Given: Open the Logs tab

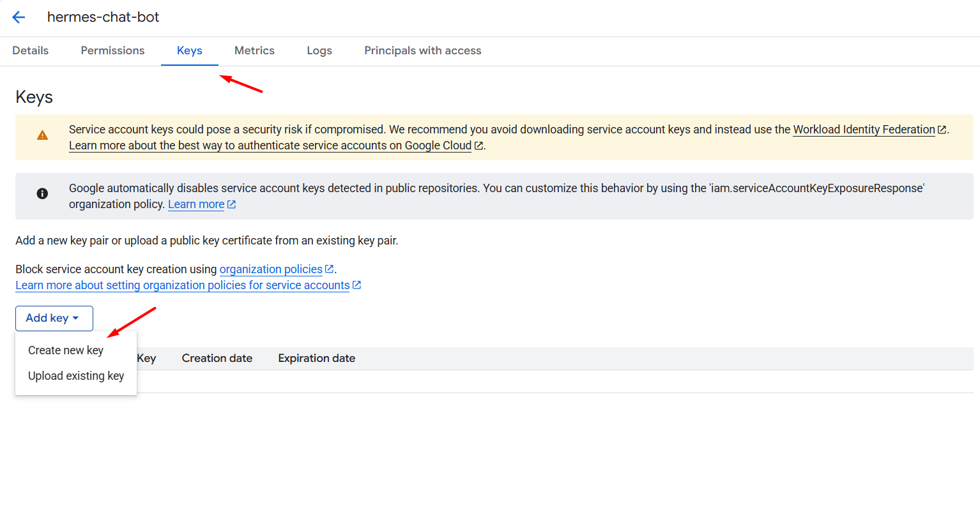Looking at the screenshot, I should (x=319, y=51).
